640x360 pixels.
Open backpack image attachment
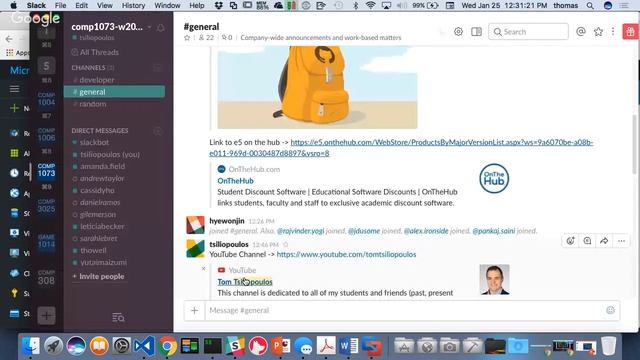[x=317, y=87]
